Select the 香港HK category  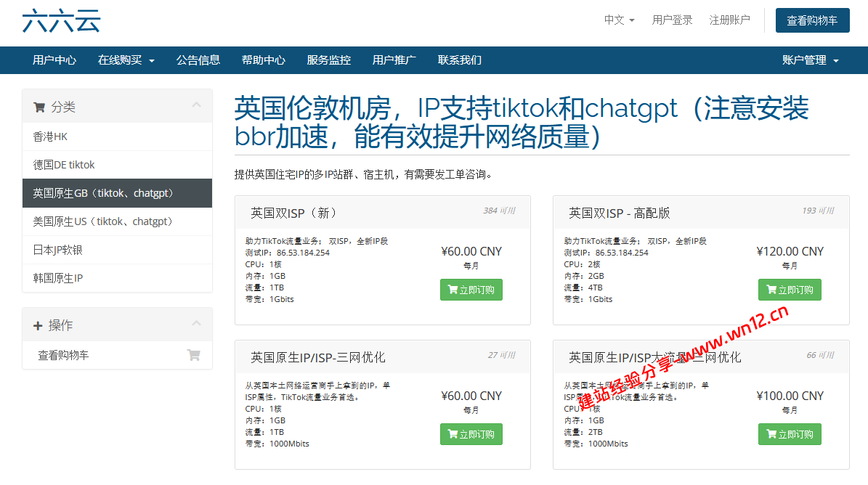pyautogui.click(x=51, y=136)
